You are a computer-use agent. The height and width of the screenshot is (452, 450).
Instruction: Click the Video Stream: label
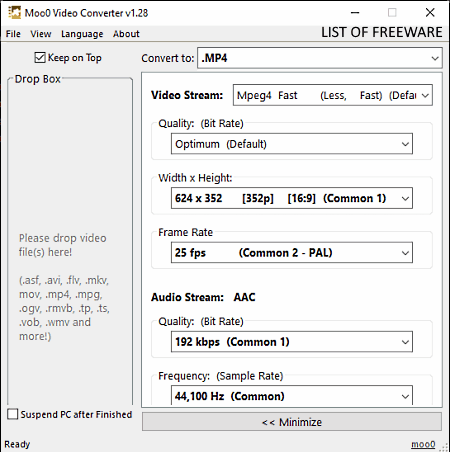[187, 95]
